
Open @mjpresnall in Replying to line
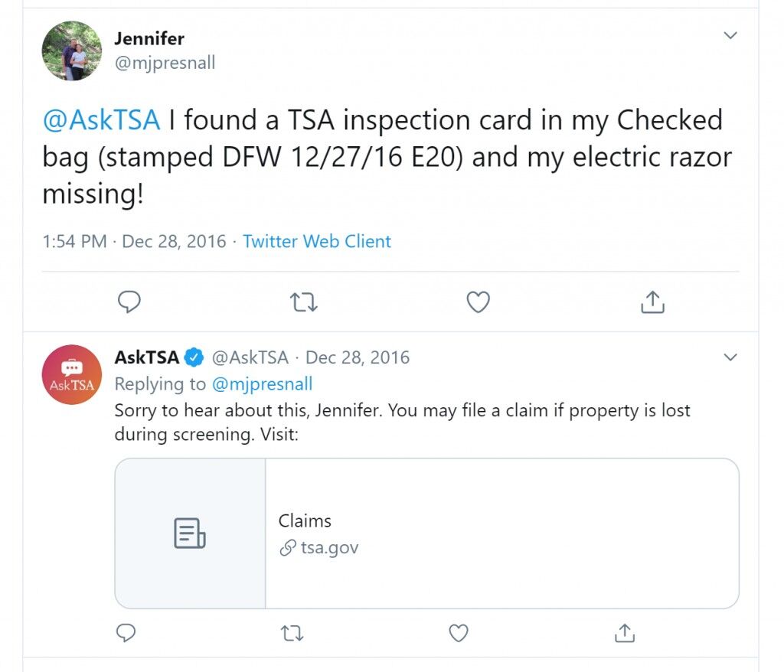tap(262, 384)
